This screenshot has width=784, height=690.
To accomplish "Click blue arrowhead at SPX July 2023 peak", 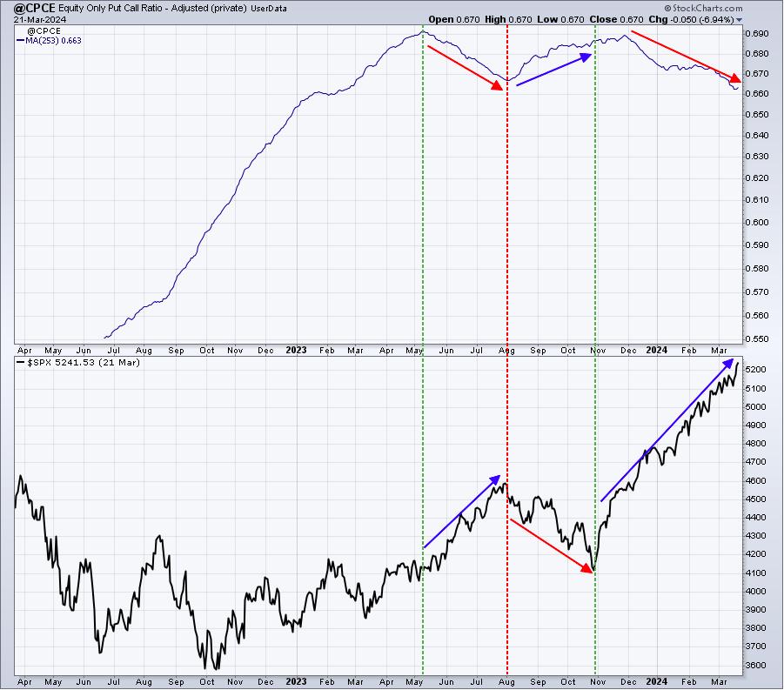I will pos(495,480).
